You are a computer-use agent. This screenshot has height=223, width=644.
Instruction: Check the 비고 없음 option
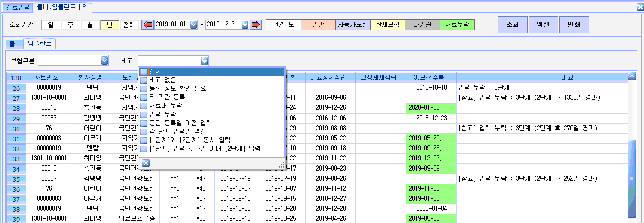[x=144, y=80]
